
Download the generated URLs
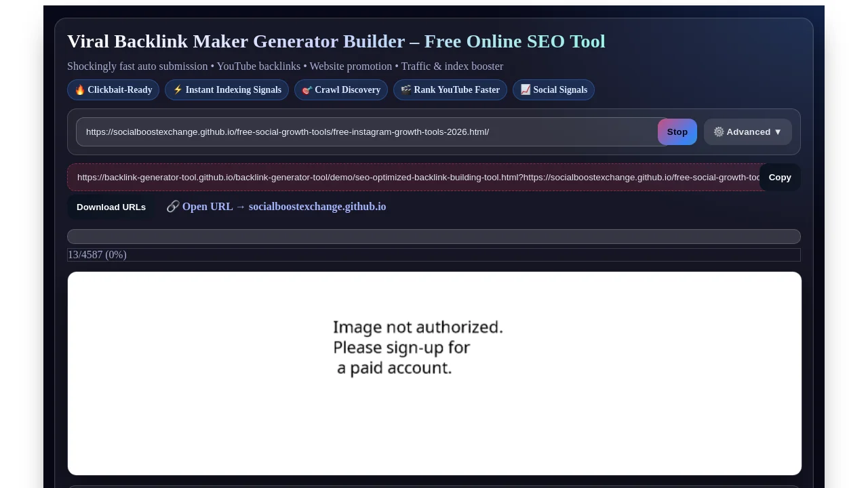point(111,207)
